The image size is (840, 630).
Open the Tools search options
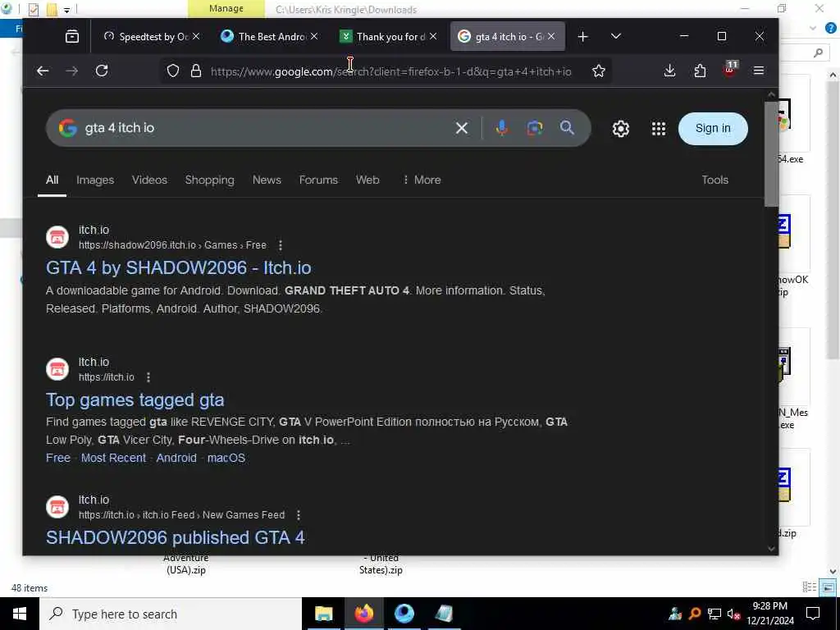pyautogui.click(x=714, y=180)
